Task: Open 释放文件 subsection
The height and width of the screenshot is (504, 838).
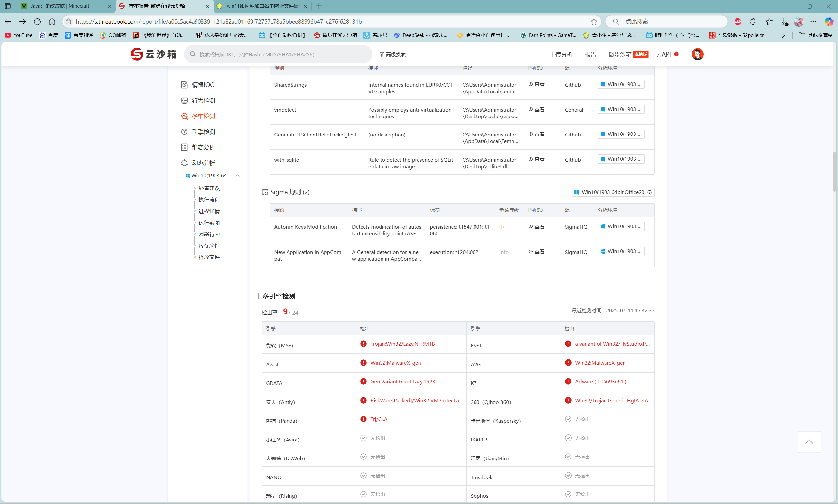Action: click(209, 257)
